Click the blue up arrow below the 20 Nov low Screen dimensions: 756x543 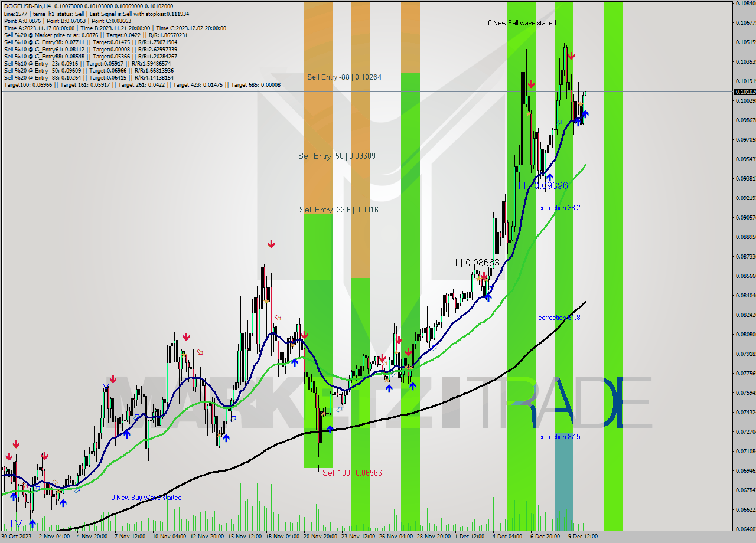[x=329, y=430]
